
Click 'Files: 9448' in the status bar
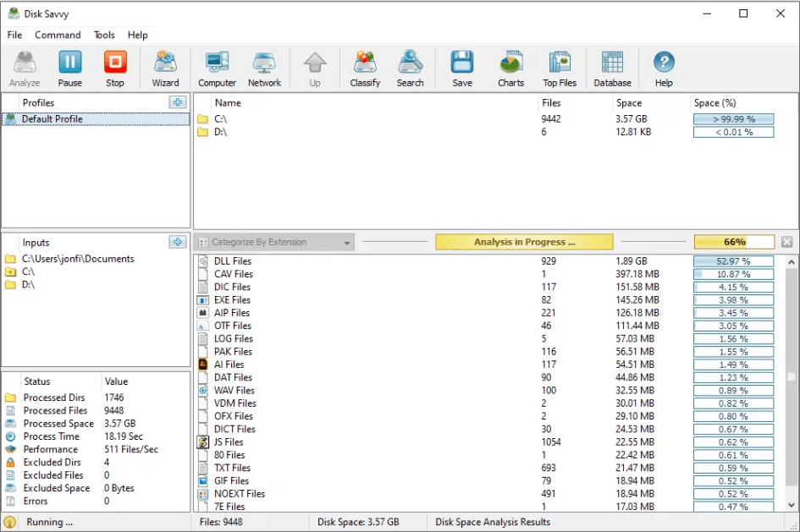(221, 523)
